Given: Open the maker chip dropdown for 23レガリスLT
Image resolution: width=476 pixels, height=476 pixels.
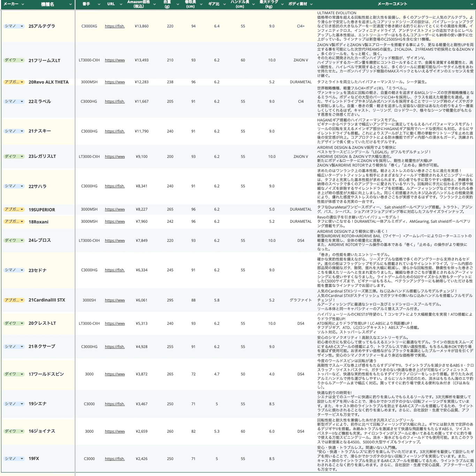Looking at the screenshot, I should 22,156.
